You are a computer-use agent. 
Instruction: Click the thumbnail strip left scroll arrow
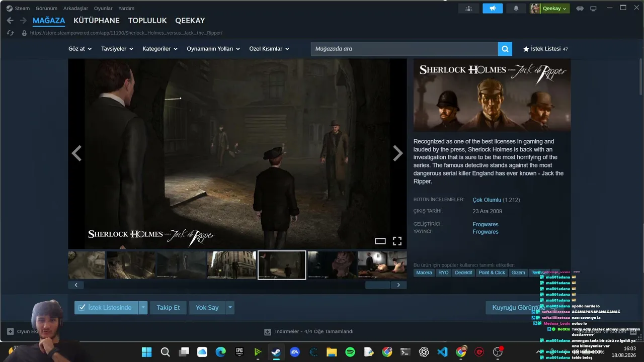(76, 285)
